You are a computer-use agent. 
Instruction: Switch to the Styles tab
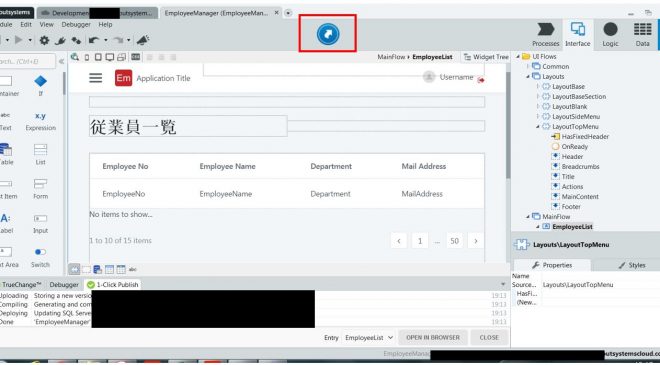(x=631, y=265)
